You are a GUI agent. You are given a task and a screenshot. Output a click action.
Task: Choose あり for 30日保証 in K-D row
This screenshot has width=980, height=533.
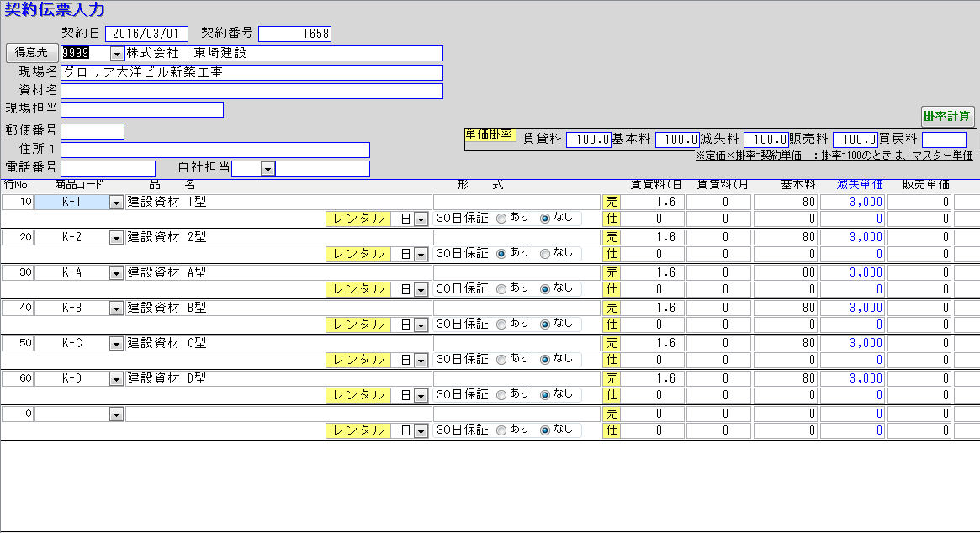pos(502,394)
